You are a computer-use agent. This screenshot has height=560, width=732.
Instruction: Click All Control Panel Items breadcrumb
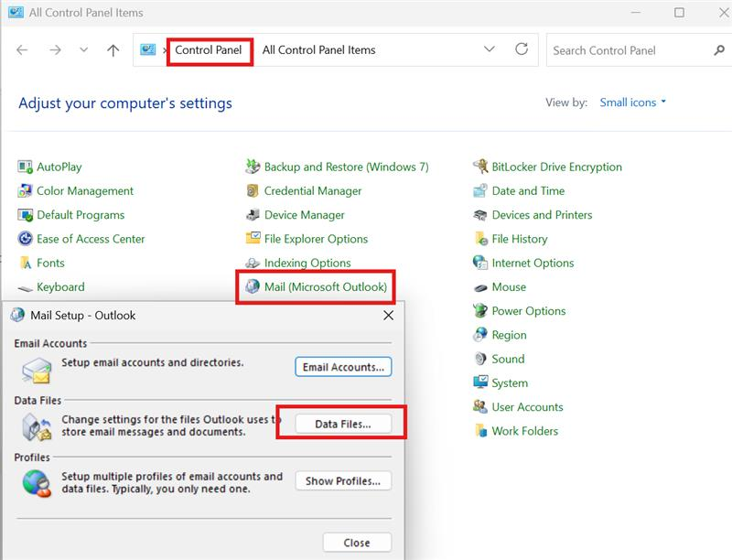(318, 50)
